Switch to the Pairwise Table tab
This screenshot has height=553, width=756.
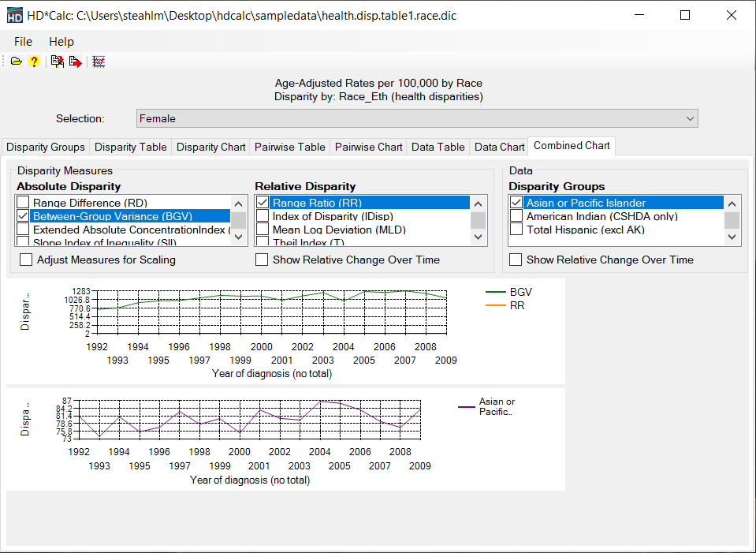pos(289,147)
